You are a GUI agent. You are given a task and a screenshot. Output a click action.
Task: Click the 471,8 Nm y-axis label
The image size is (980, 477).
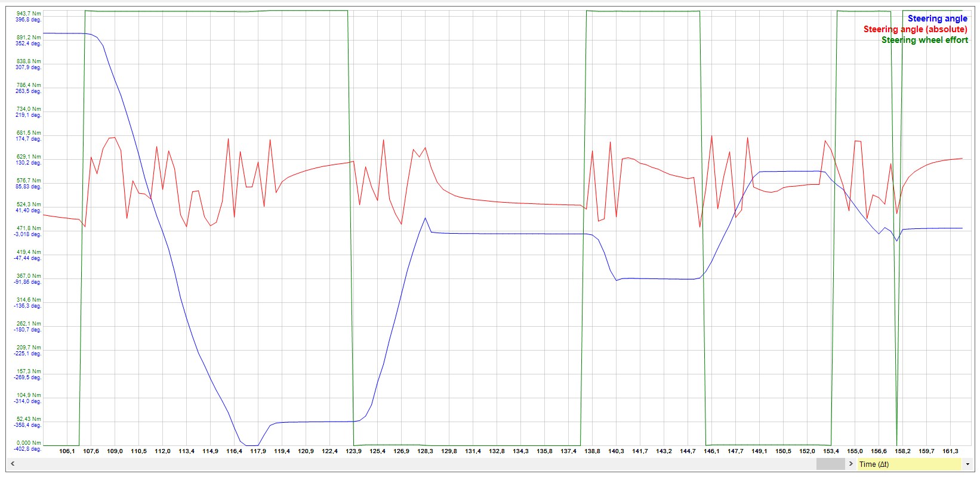pyautogui.click(x=29, y=228)
